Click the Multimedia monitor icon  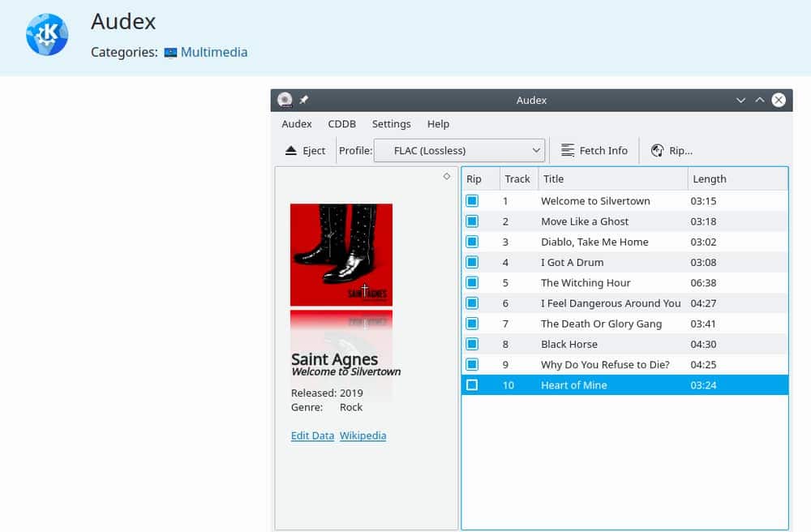(x=170, y=53)
